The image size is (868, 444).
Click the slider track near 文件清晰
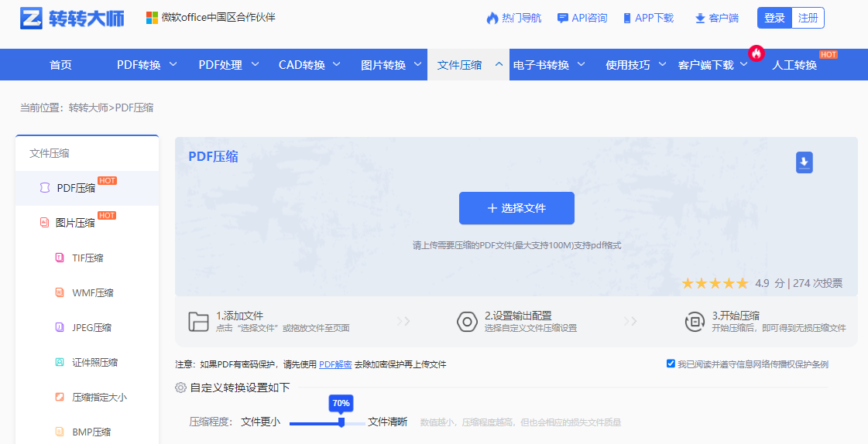click(x=355, y=423)
